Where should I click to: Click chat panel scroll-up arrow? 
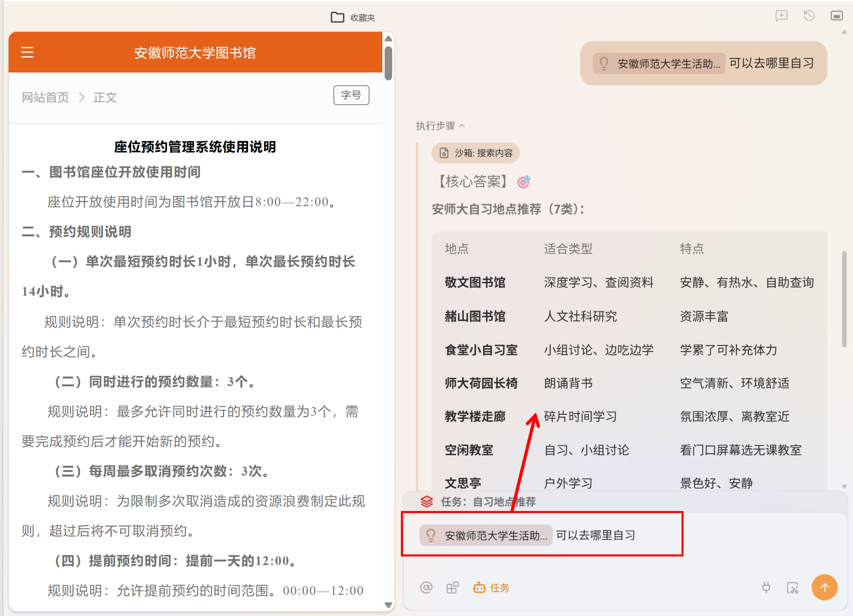pyautogui.click(x=844, y=32)
